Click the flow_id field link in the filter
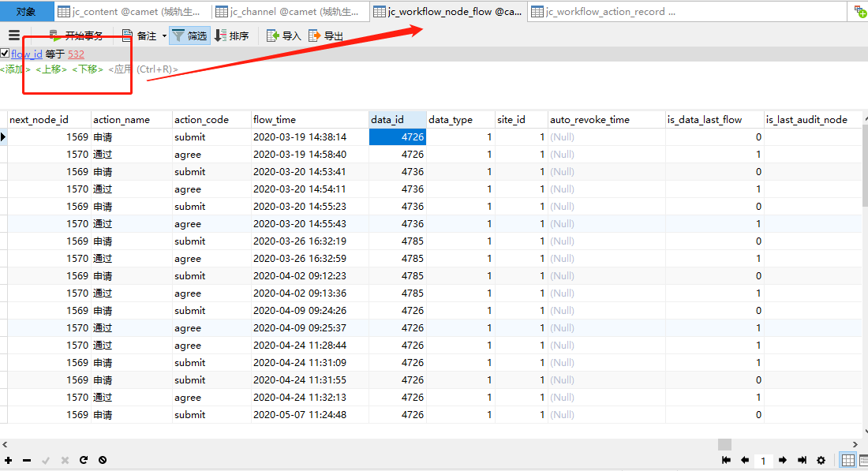868x471 pixels. tap(27, 54)
